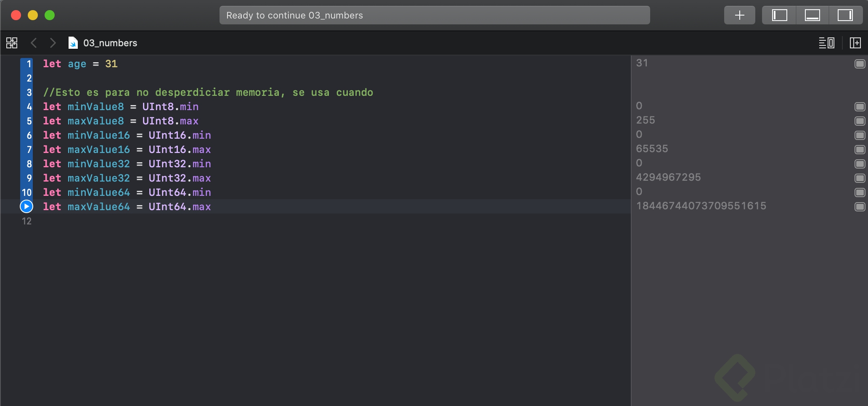868x406 pixels.
Task: Click 'UInt16.min' in the code
Action: [x=180, y=135]
